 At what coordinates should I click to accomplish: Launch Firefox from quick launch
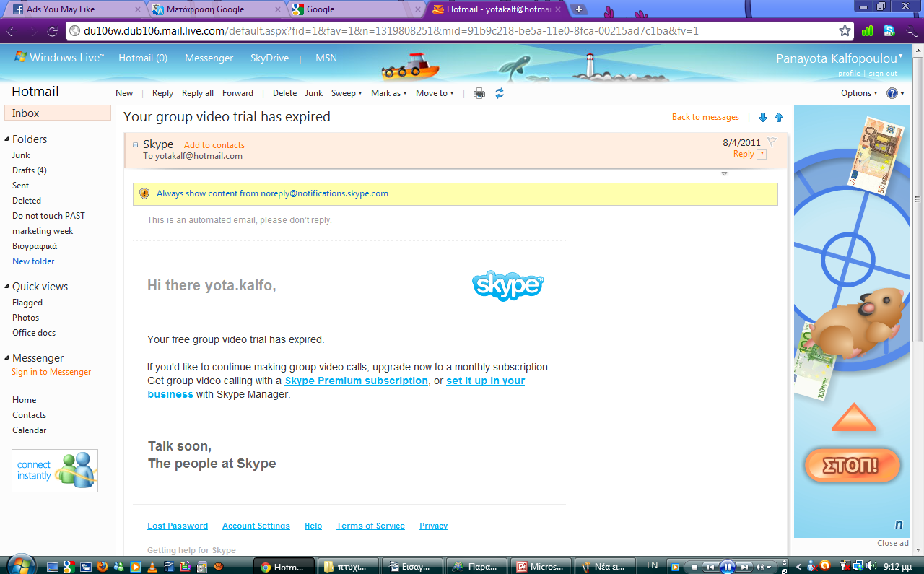[102, 567]
